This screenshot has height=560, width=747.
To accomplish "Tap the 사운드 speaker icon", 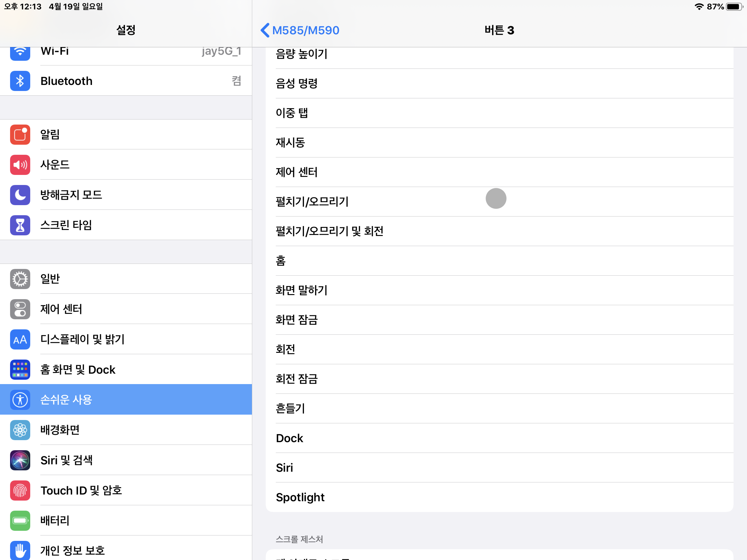I will click(x=20, y=165).
